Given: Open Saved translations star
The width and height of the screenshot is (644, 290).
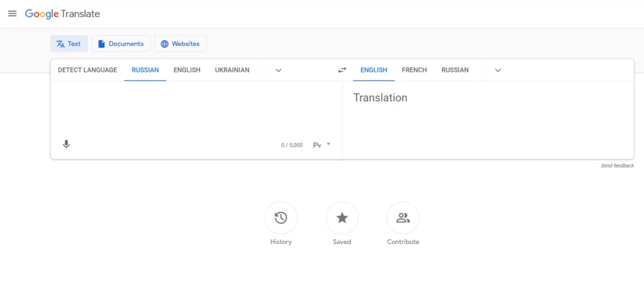Looking at the screenshot, I should (x=342, y=218).
